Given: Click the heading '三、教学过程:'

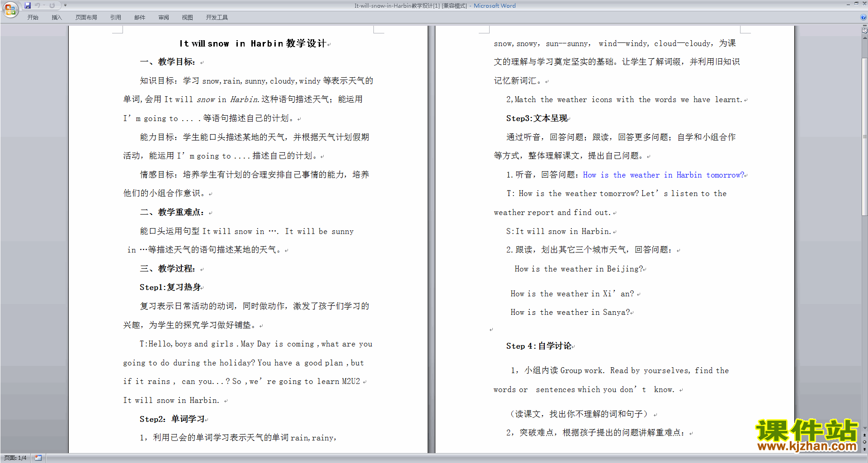Looking at the screenshot, I should pos(168,268).
